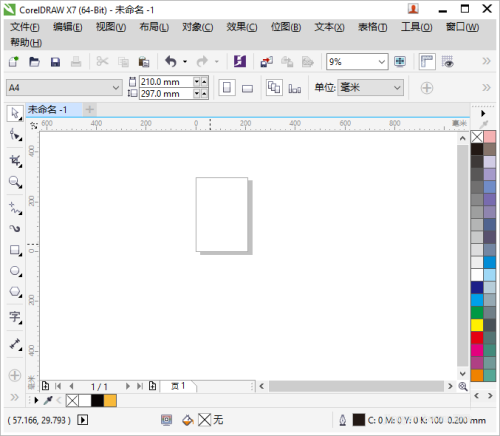Screen dimensions: 500x436
Task: Open the zoom level 9% dropdown
Action: (x=382, y=62)
